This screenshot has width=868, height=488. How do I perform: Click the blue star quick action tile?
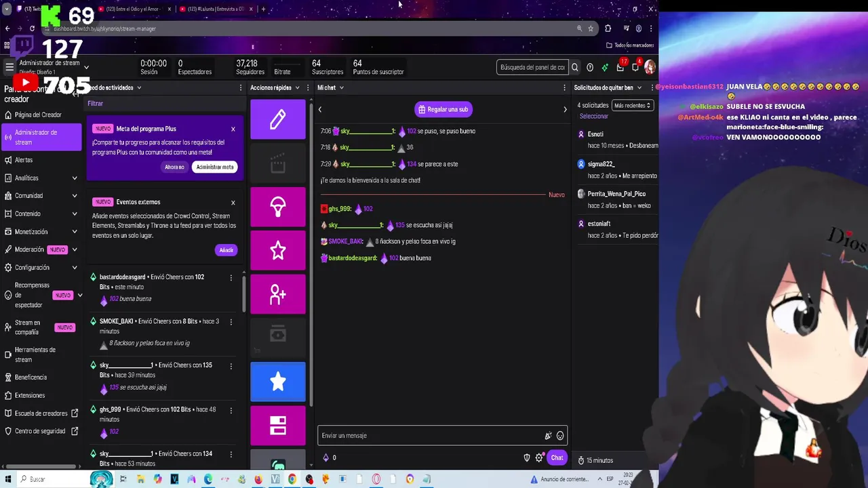click(x=278, y=382)
